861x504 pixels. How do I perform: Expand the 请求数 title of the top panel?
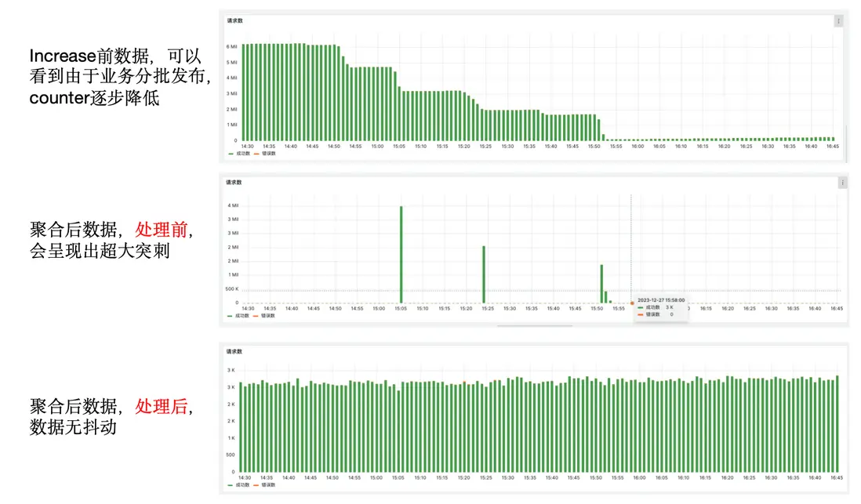tap(235, 21)
